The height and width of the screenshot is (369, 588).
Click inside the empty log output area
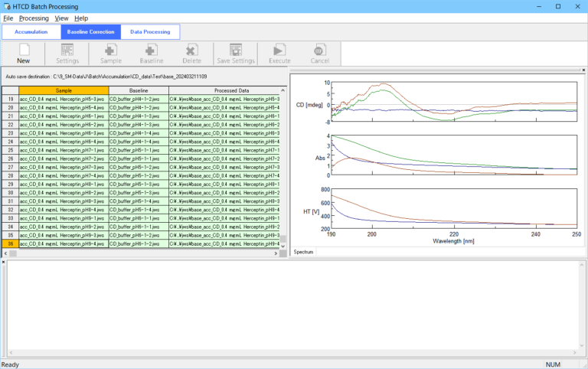[293, 305]
